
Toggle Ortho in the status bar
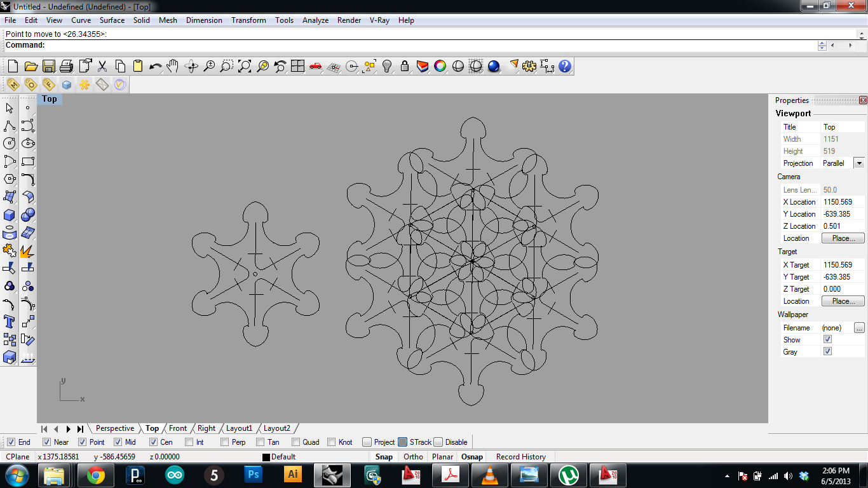413,457
